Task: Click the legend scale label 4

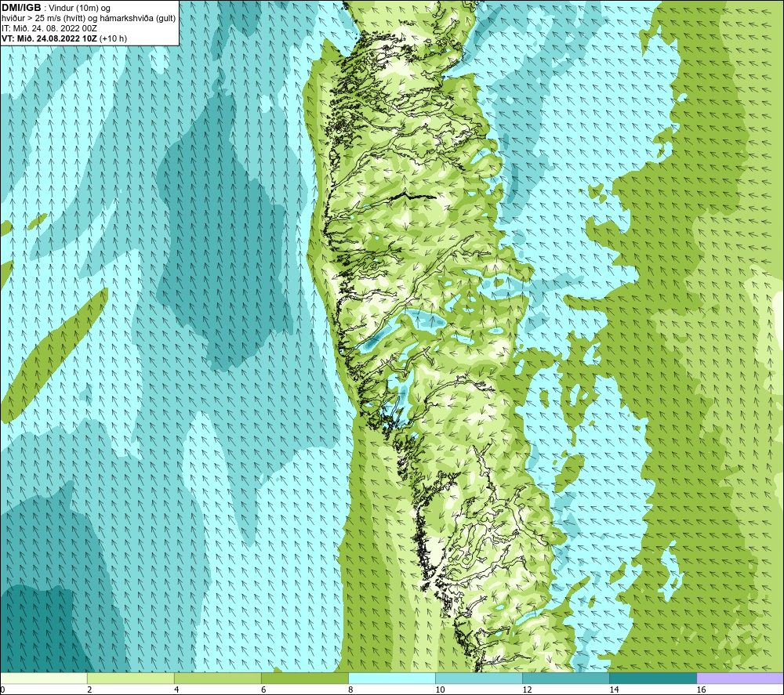Action: coord(176,690)
